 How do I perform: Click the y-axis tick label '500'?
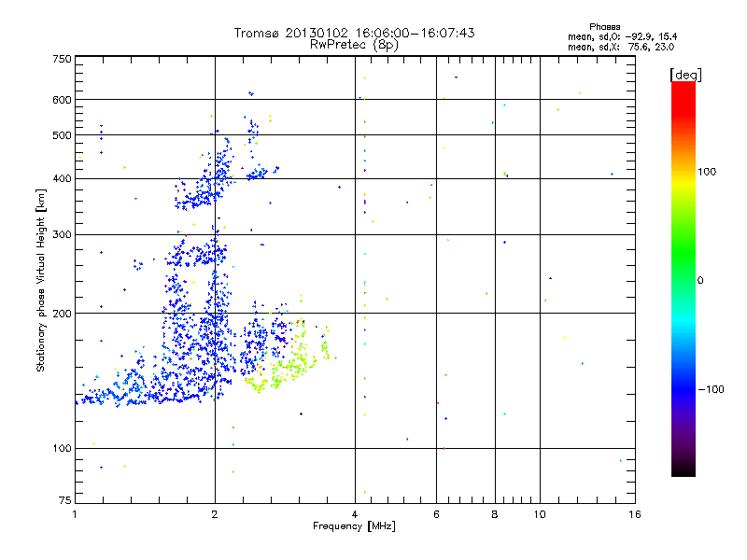point(63,135)
